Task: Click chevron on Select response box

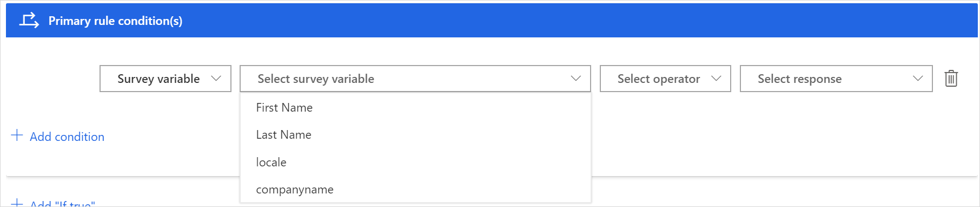Action: [x=918, y=79]
